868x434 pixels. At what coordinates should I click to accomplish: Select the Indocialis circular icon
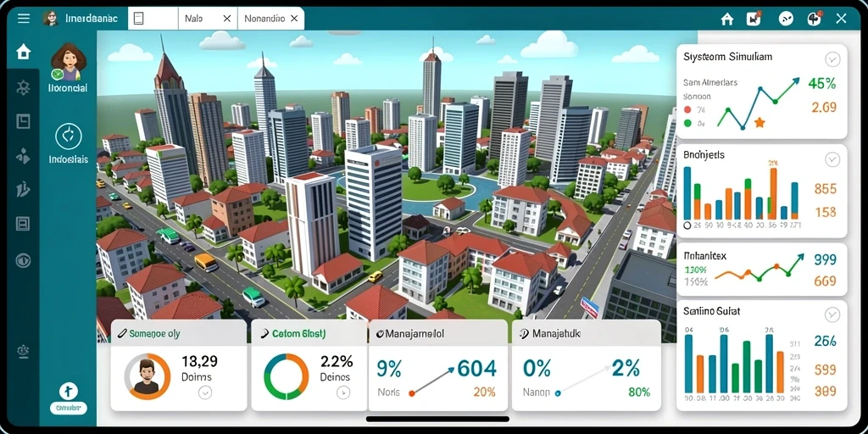click(x=69, y=136)
